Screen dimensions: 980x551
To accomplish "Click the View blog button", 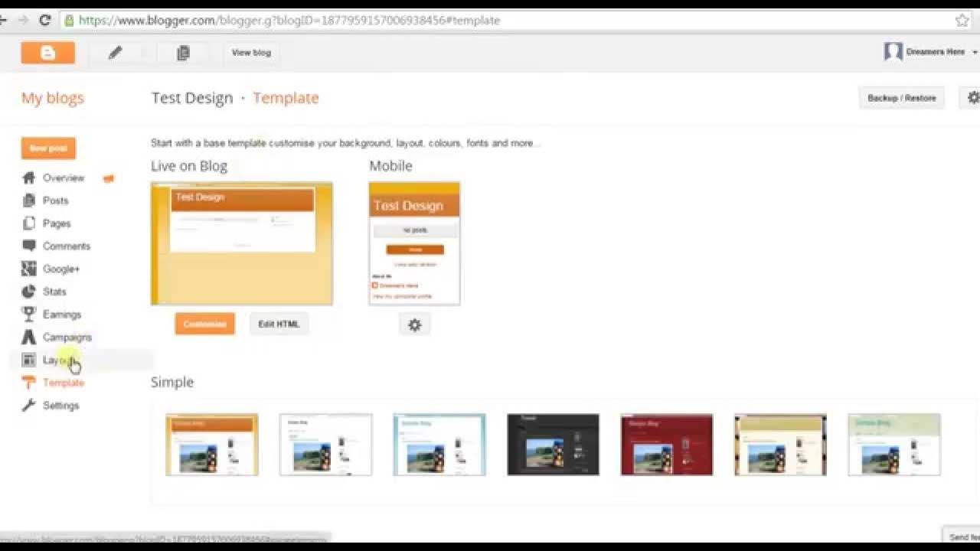I will coord(251,53).
